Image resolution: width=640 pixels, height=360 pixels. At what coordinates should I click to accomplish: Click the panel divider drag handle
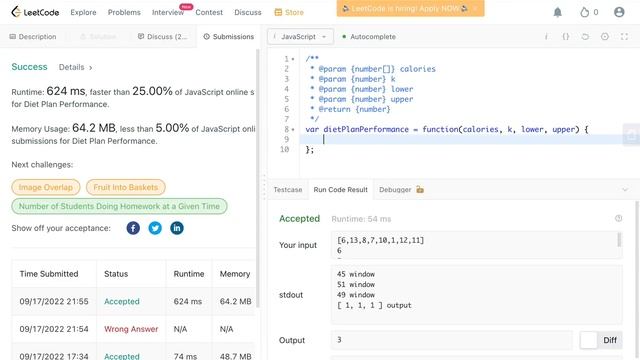pyautogui.click(x=264, y=188)
